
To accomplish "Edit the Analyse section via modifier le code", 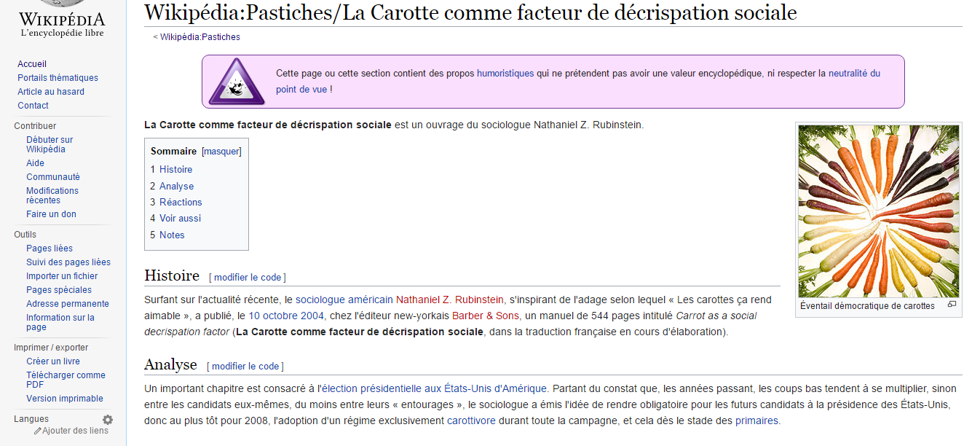I will click(x=245, y=367).
